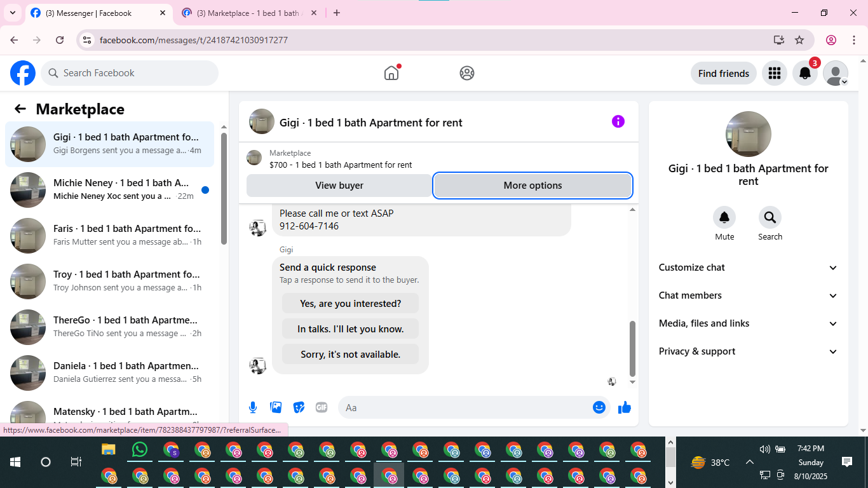The width and height of the screenshot is (868, 488).
Task: Reload the page with the browser refresh icon
Action: coord(60,40)
